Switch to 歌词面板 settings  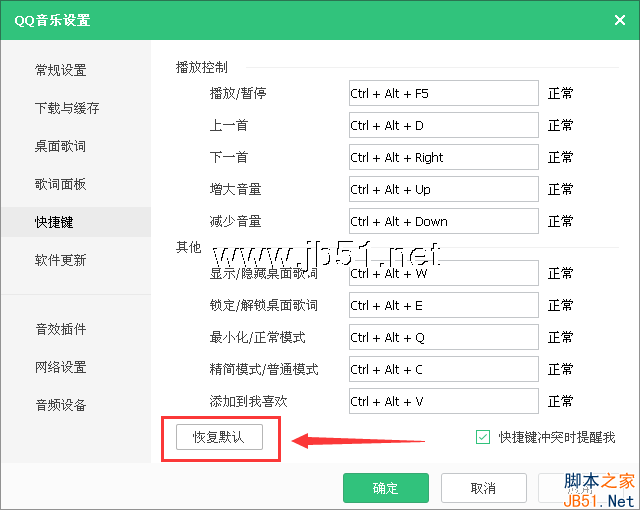click(x=61, y=184)
